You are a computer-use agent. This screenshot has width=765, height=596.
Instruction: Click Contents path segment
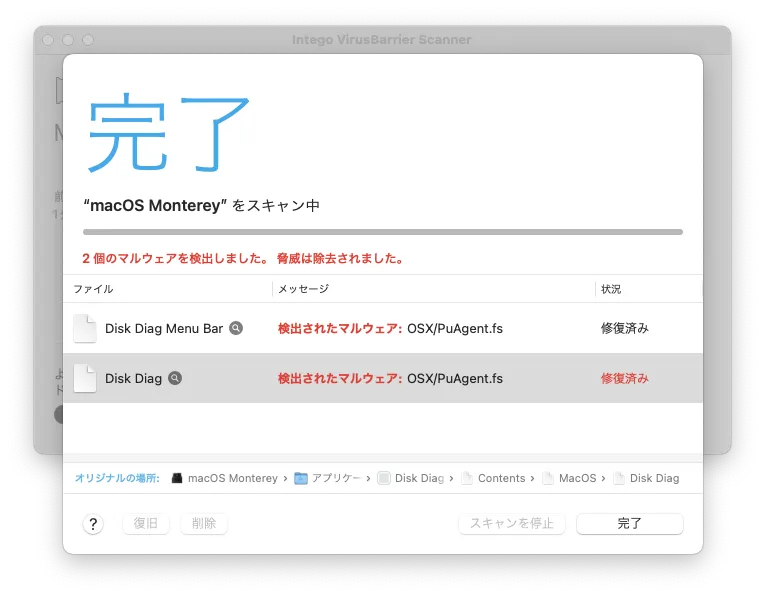[x=502, y=478]
